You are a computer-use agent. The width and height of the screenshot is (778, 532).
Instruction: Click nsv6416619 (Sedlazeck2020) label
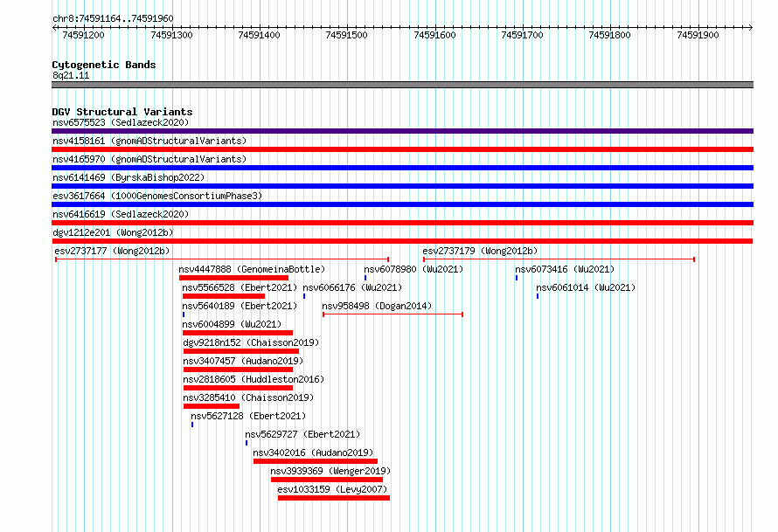[121, 214]
